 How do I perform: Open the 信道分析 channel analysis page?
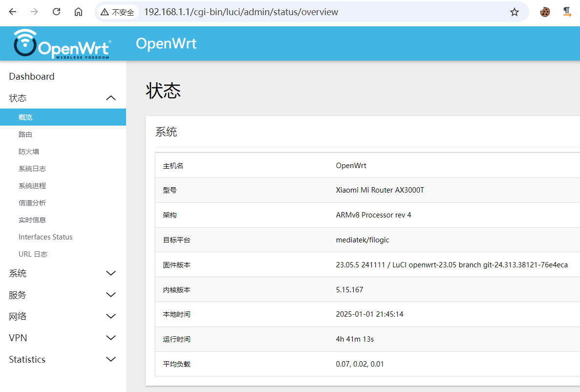pos(32,203)
